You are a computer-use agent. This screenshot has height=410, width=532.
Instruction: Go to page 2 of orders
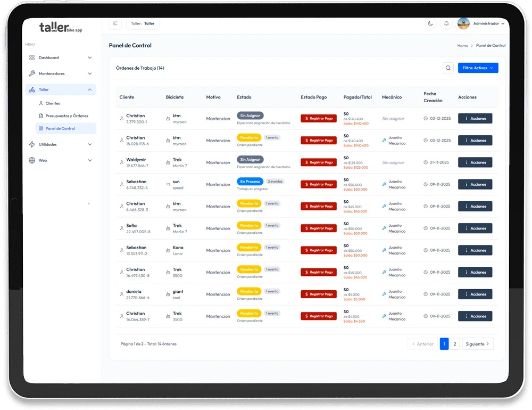pos(455,344)
